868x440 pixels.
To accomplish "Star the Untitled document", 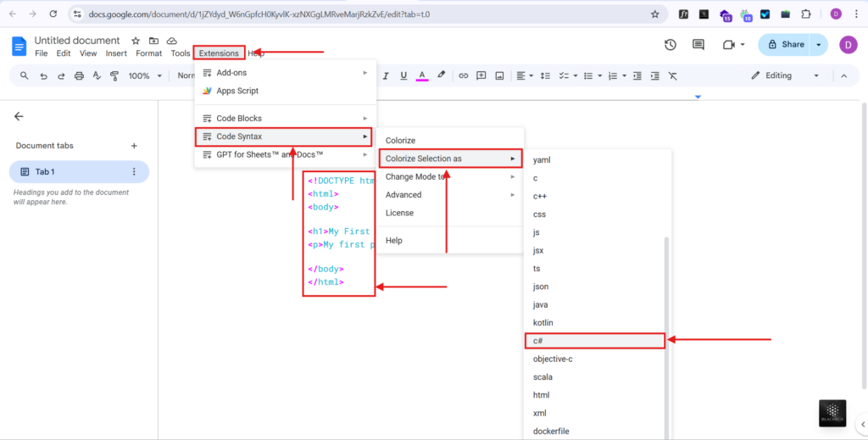I will pyautogui.click(x=136, y=41).
